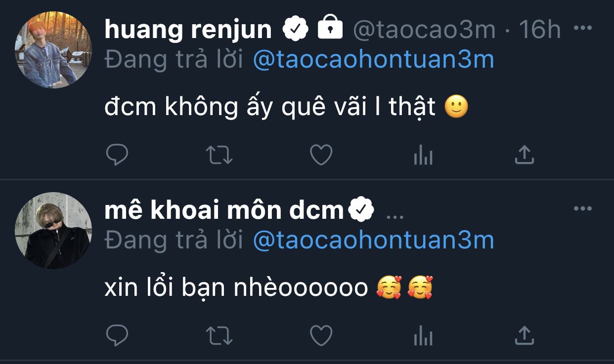Open the tweet 'đcm không ấy quê' text
The width and height of the screenshot is (614, 364).
click(x=270, y=108)
